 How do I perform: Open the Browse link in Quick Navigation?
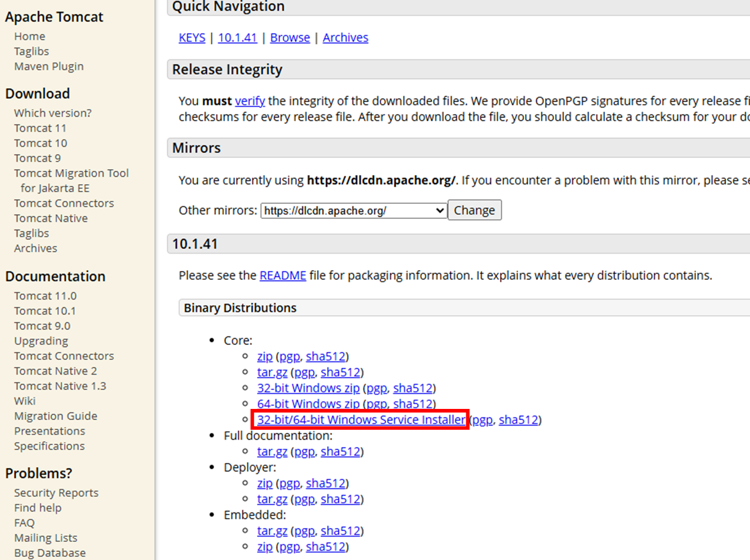pyautogui.click(x=290, y=38)
